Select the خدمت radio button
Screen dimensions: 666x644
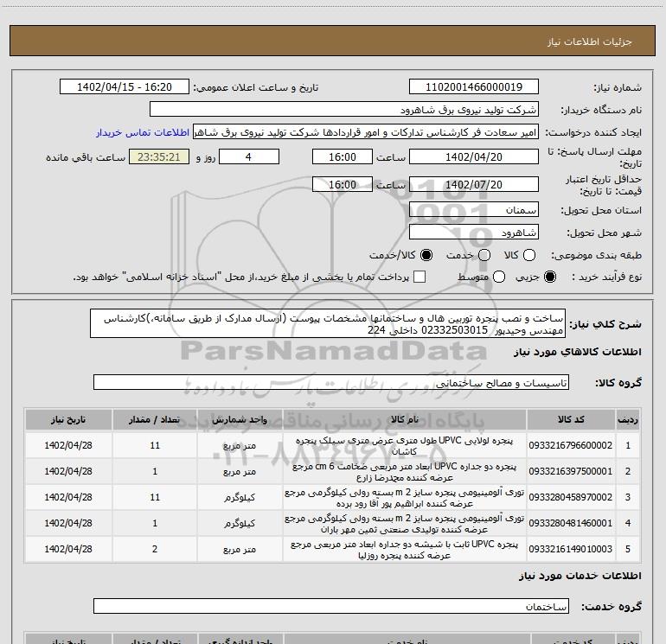(484, 255)
